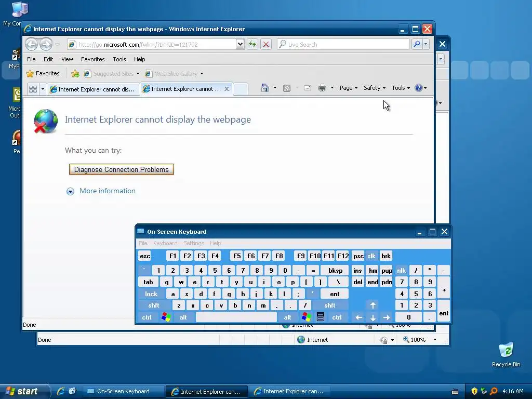Click the up arrow key on On-Screen Keyboard
This screenshot has width=532, height=399.
tap(373, 305)
